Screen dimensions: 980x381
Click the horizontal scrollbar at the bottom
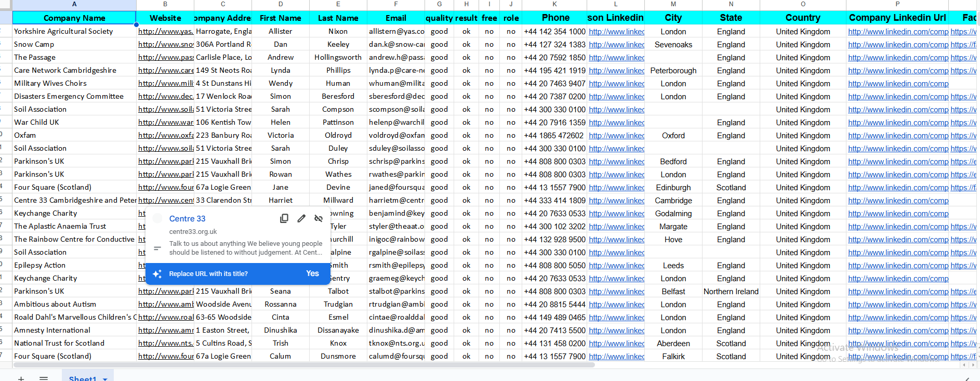pyautogui.click(x=303, y=365)
